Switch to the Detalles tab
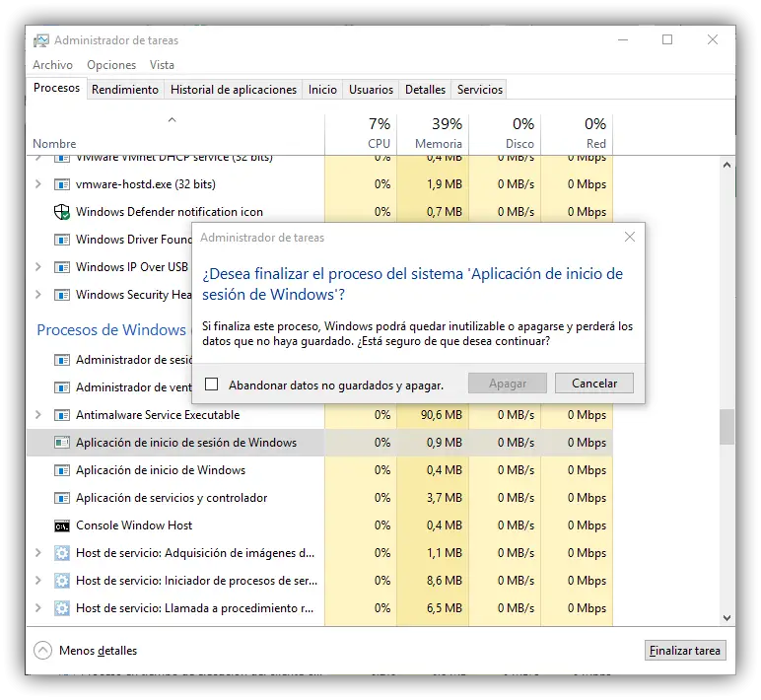Viewport: 761px width, 700px height. [x=425, y=90]
